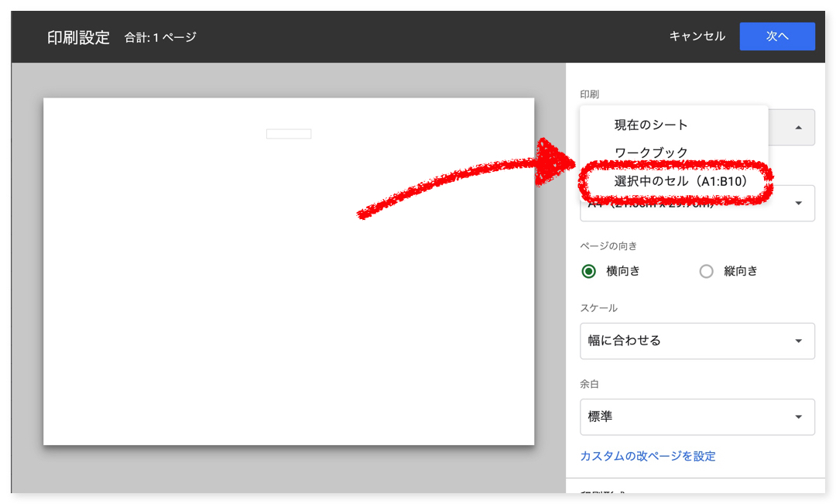Click the 余白 section label
Viewport: 836px width, 504px height.
tap(589, 384)
